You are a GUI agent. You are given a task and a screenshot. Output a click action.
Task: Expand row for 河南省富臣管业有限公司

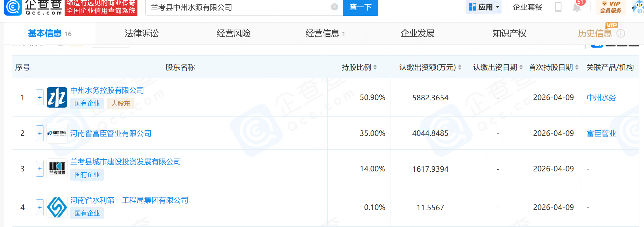point(40,133)
